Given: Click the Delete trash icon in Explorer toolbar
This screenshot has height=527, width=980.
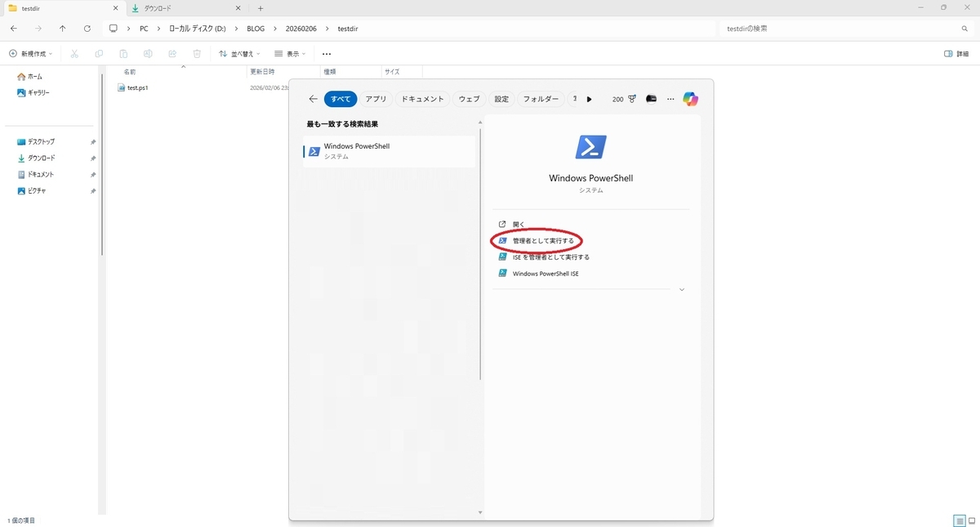Looking at the screenshot, I should 197,54.
